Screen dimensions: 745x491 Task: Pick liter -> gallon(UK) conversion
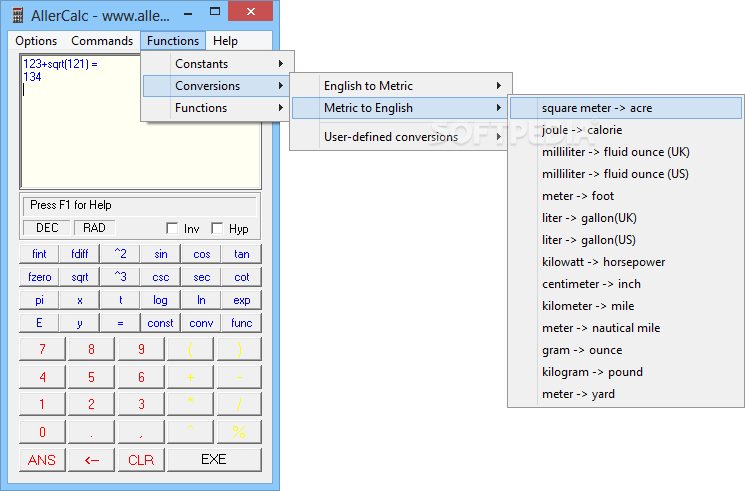pyautogui.click(x=626, y=218)
